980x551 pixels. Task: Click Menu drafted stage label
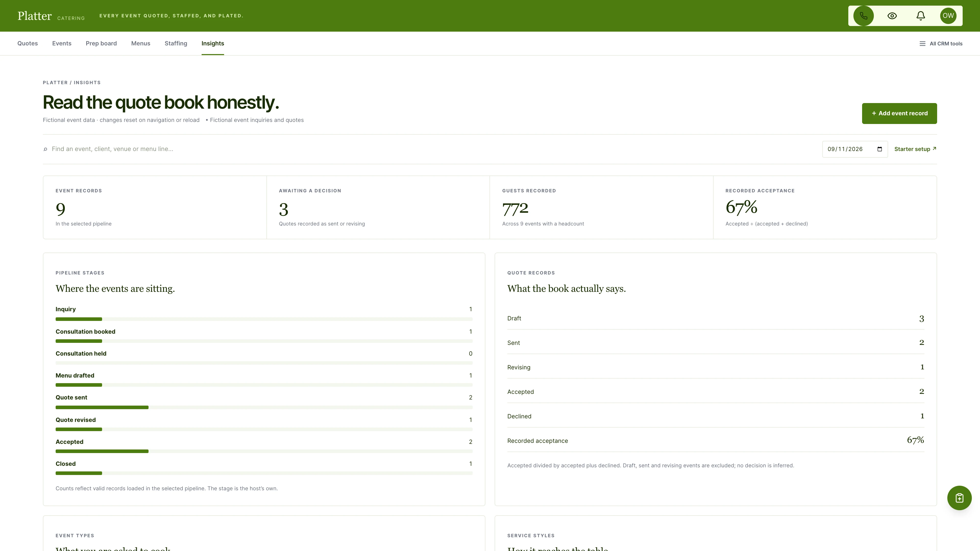coord(75,376)
